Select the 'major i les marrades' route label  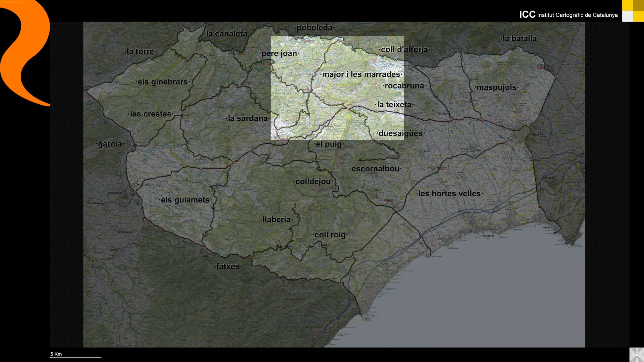(x=361, y=74)
